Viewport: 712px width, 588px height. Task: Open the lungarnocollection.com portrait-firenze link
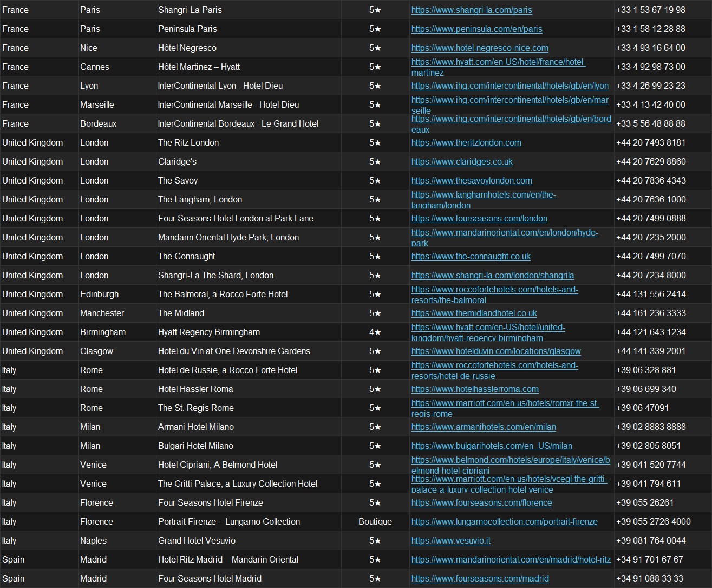504,521
